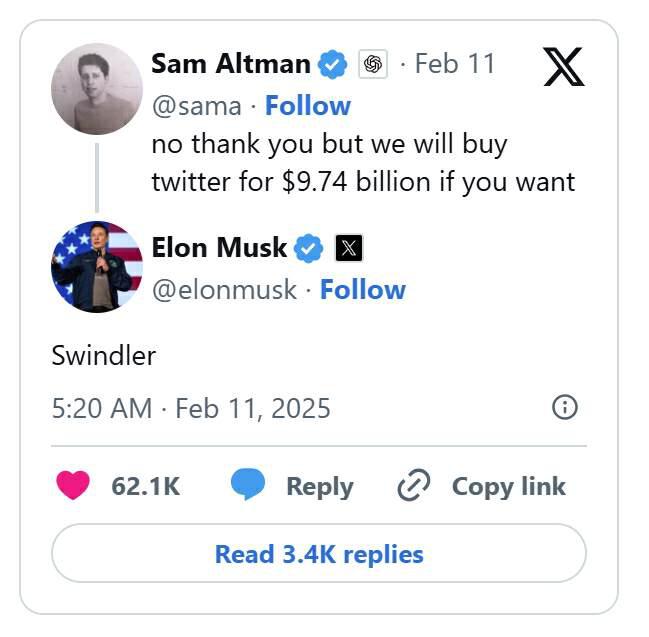Follow the @elonmusk account
Screen dimensions: 649x637
[362, 290]
